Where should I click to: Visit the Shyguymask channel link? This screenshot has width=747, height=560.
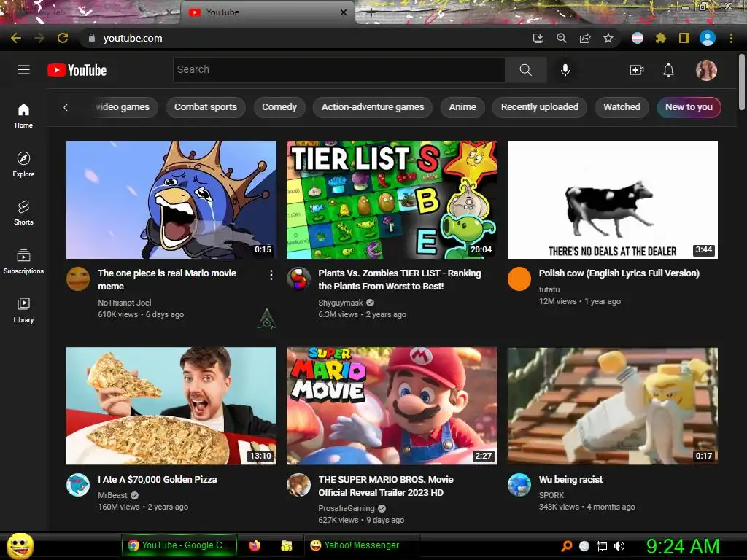pos(341,303)
